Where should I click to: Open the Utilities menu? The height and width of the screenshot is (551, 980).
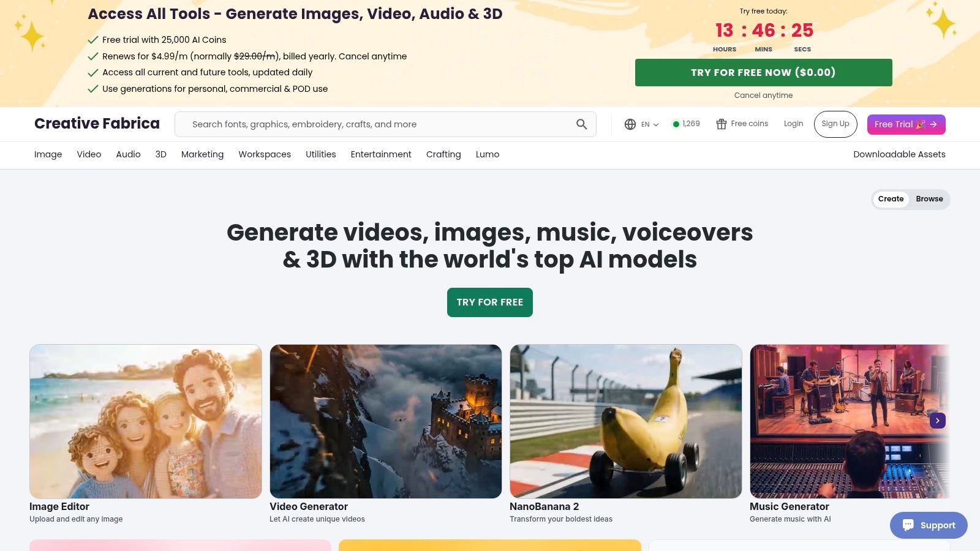320,154
